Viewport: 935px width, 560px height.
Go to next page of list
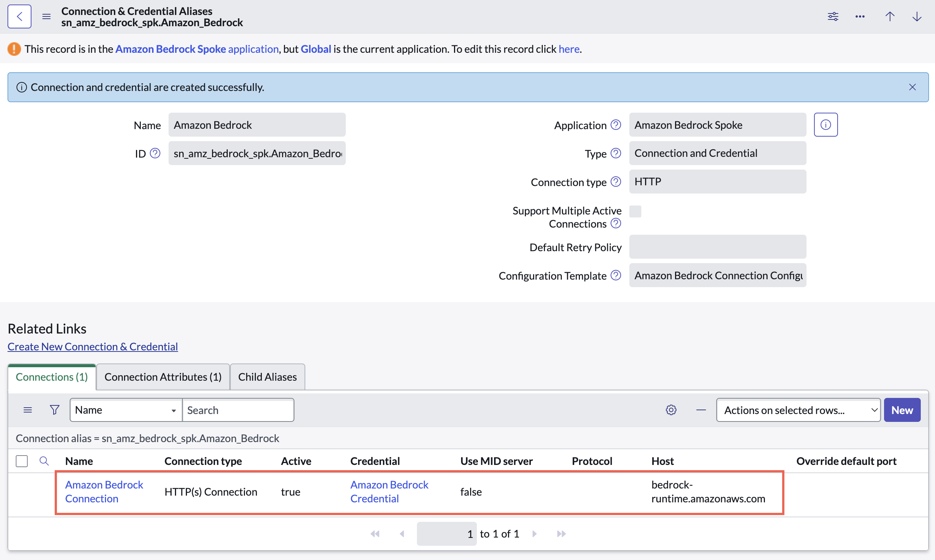[534, 533]
